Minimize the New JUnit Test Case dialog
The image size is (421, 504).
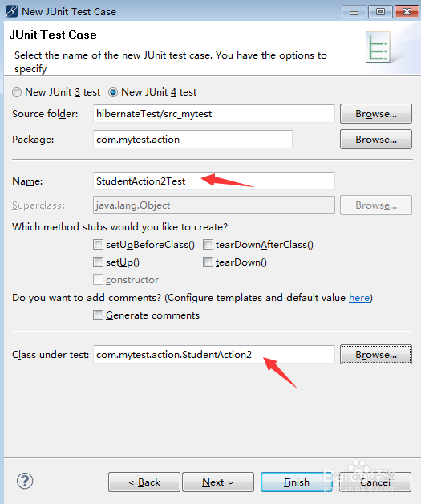354,12
